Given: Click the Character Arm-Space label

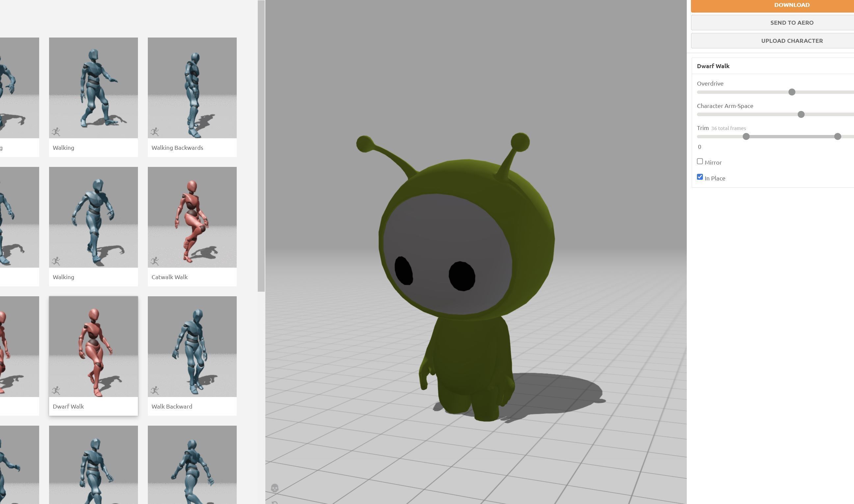Looking at the screenshot, I should 725,106.
